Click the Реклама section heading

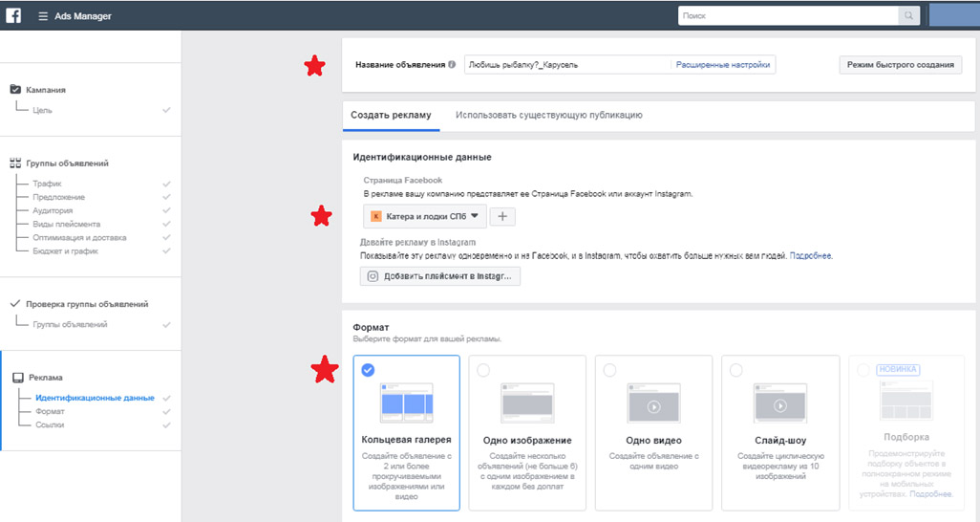(x=46, y=378)
